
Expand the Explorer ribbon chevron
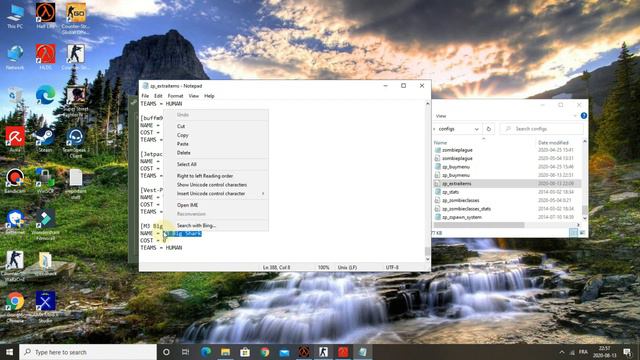[x=576, y=116]
